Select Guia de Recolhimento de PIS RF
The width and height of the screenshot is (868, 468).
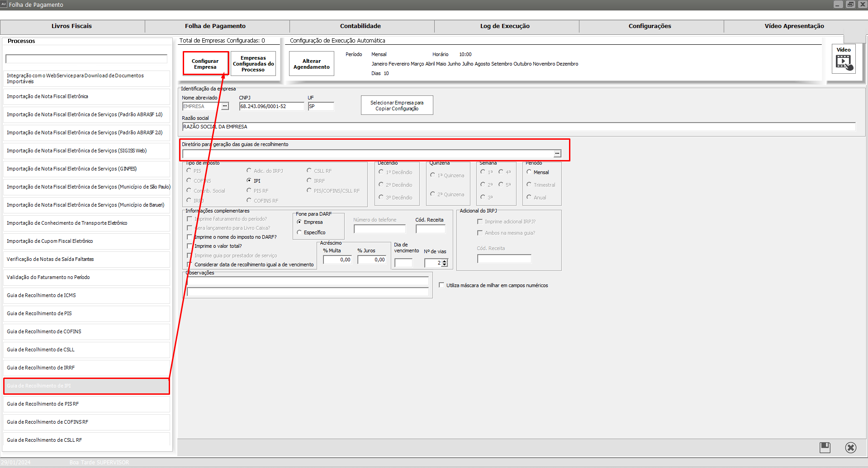[x=86, y=404]
